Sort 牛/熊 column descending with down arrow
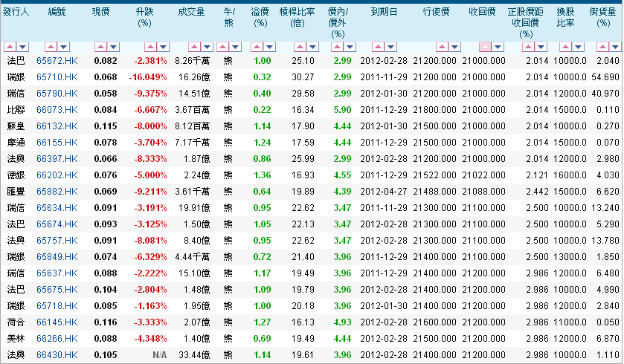Viewport: 624px width, 364px height. click(x=235, y=46)
